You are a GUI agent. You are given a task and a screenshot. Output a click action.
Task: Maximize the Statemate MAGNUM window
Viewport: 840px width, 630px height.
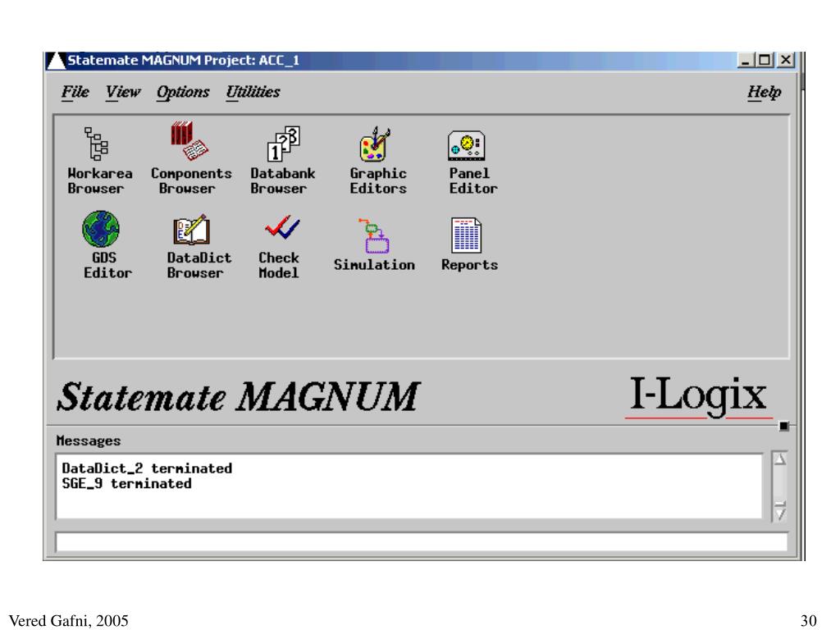pyautogui.click(x=765, y=60)
